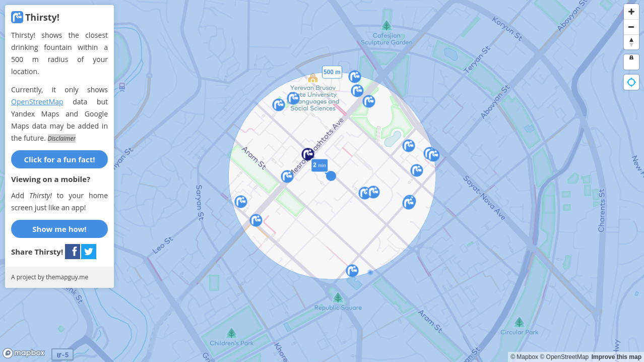
Task: Zoom in on the map
Action: coord(631,12)
